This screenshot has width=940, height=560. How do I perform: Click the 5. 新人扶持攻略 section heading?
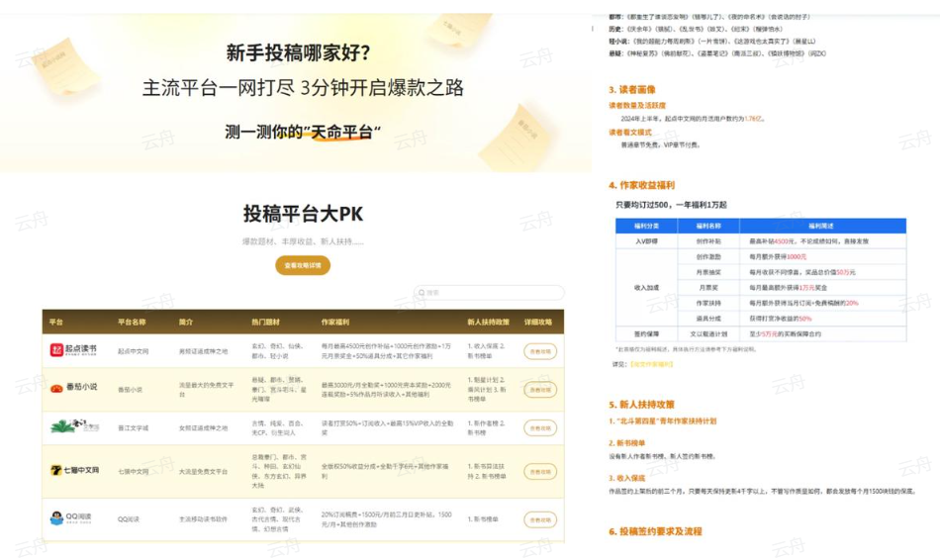pyautogui.click(x=641, y=405)
